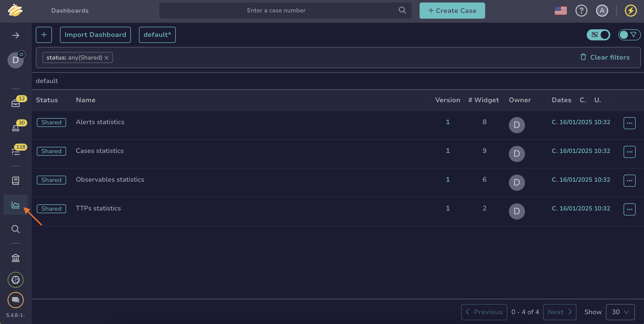Screen dimensions: 644x324
Task: Open Knowledge base book icon
Action: 16,180
